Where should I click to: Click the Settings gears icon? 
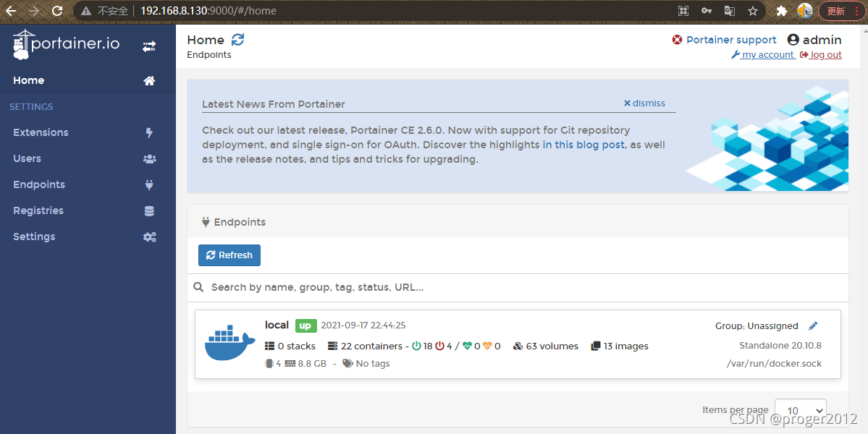click(x=149, y=237)
